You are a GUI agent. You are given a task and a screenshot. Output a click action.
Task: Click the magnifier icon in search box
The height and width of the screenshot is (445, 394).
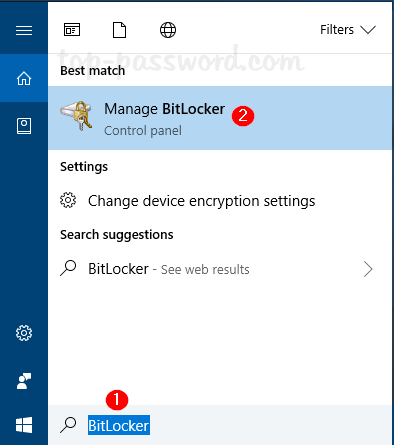(68, 425)
